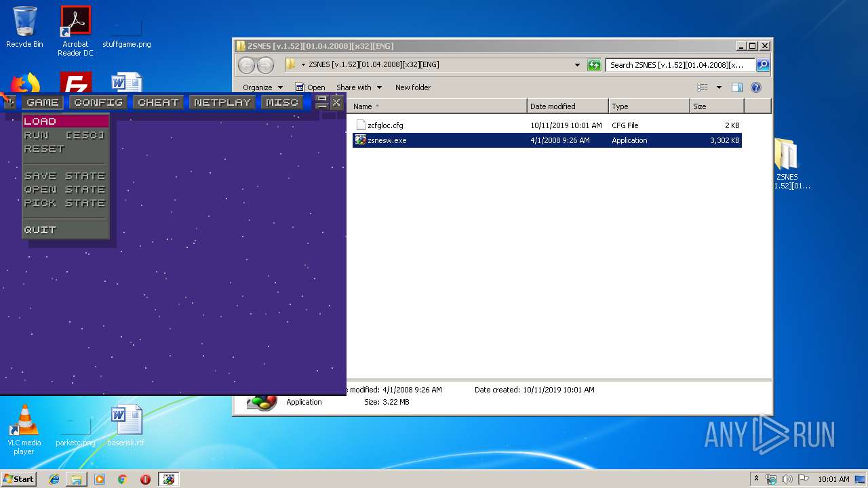868x488 pixels.
Task: Open the NETPLAY menu in ZSNES
Action: (222, 102)
